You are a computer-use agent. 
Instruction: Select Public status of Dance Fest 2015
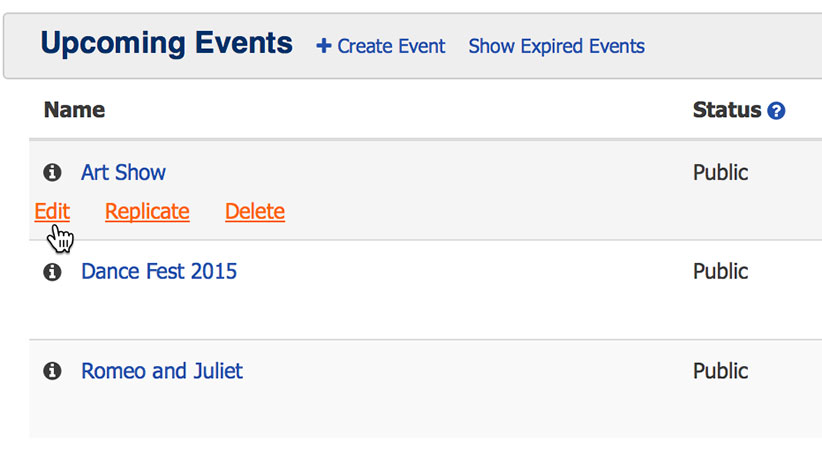click(720, 271)
